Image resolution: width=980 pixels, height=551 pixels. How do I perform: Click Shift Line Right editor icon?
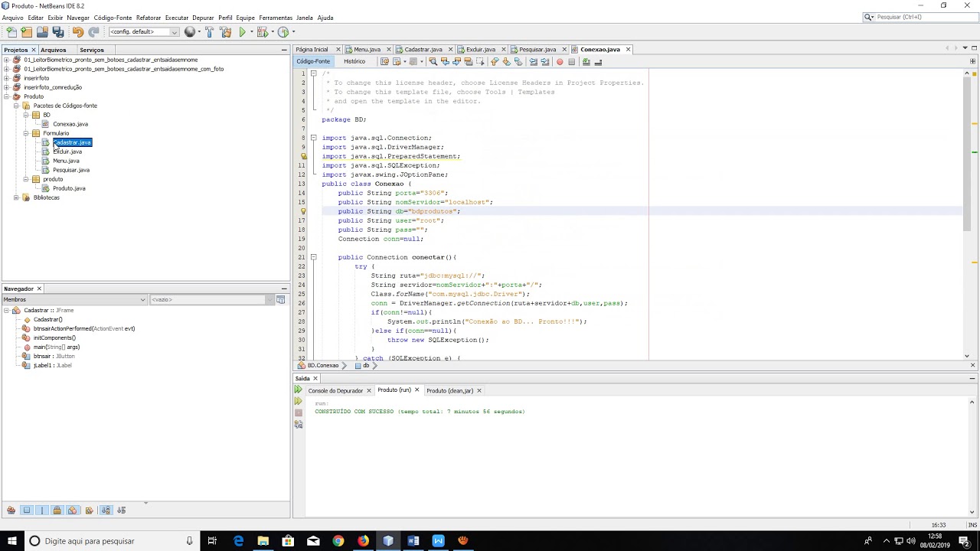pos(544,62)
